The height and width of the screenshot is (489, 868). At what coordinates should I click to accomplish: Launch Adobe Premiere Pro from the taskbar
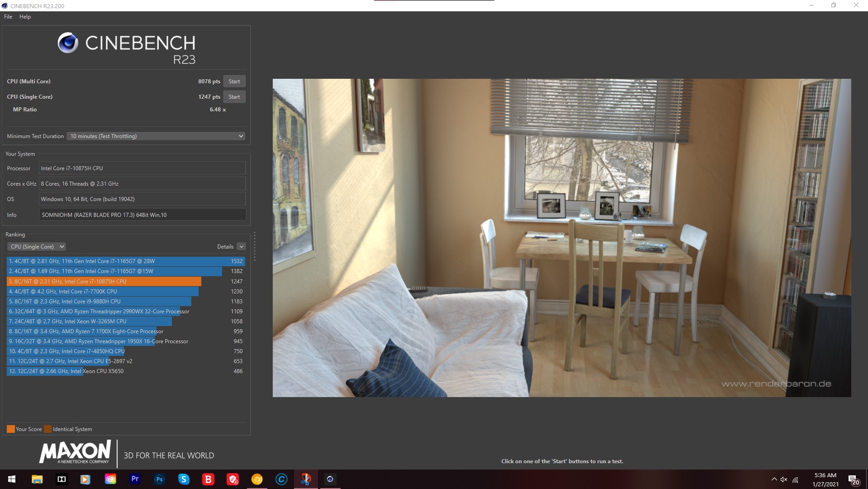point(135,479)
